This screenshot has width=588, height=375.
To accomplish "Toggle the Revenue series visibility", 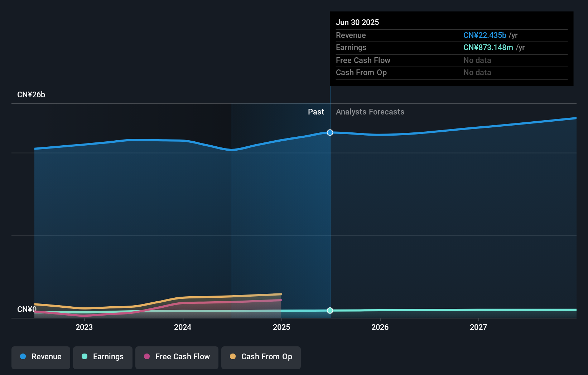I will 40,357.
